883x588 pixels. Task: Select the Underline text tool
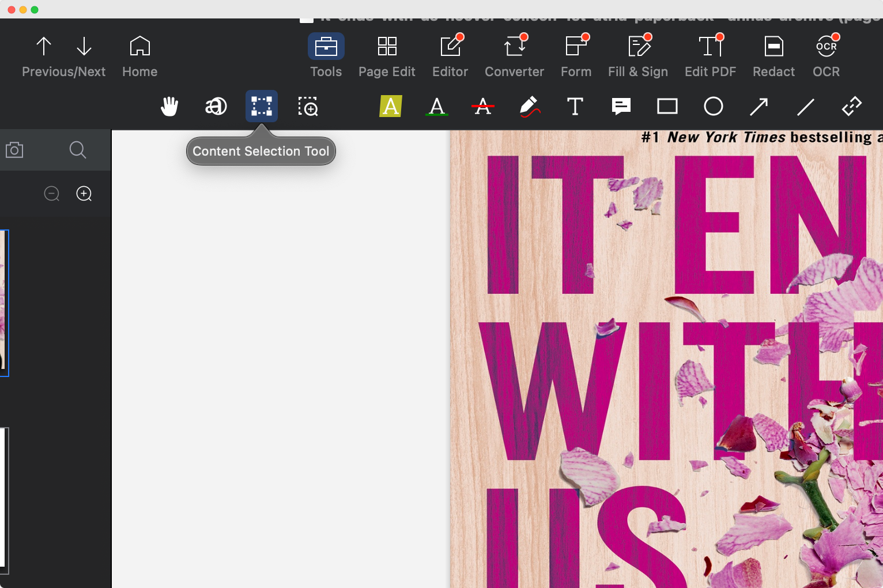(x=437, y=106)
